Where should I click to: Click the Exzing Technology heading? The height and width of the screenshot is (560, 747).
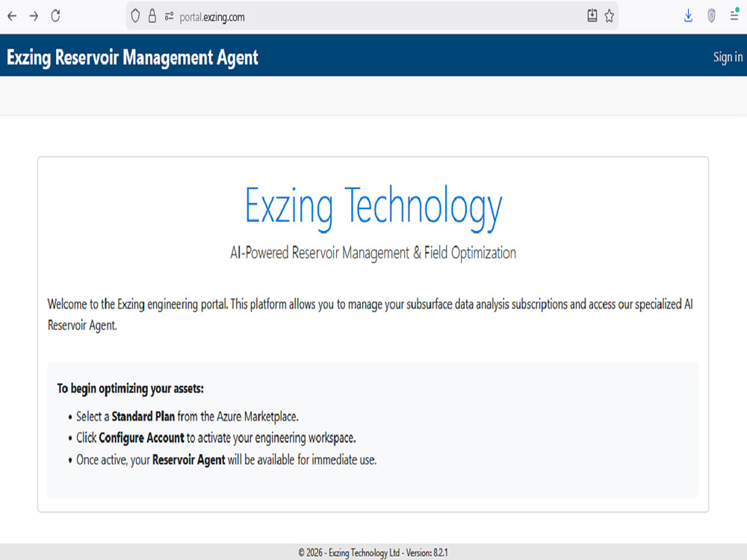pos(373,208)
